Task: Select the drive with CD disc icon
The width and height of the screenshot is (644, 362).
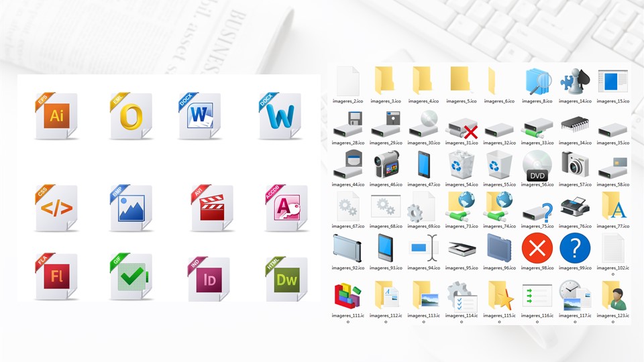Action: (424, 123)
